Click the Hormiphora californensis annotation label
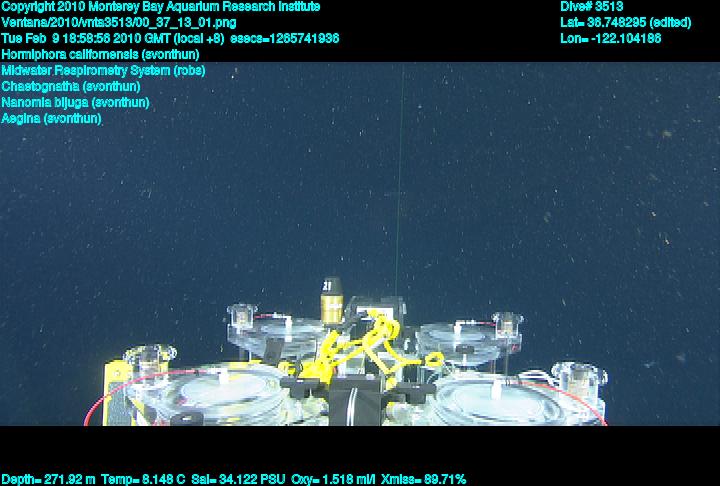Image resolution: width=720 pixels, height=486 pixels. [100, 54]
